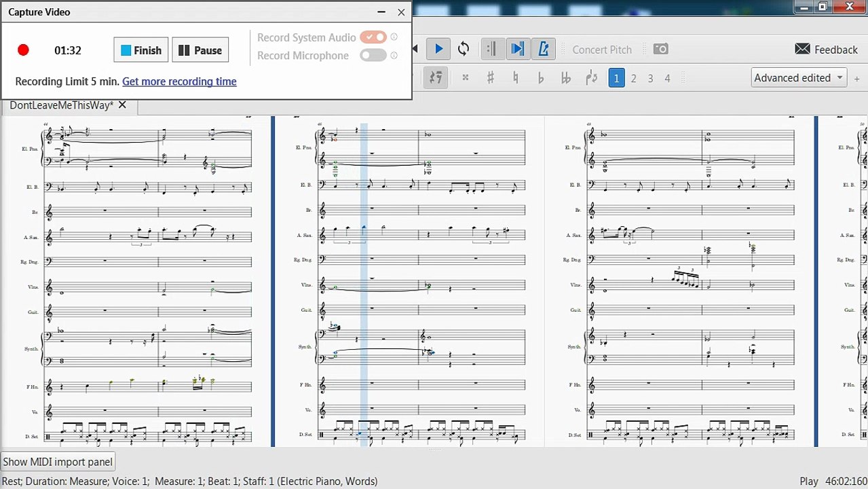The width and height of the screenshot is (868, 489).
Task: Apply the natural accidental
Action: pyautogui.click(x=515, y=77)
